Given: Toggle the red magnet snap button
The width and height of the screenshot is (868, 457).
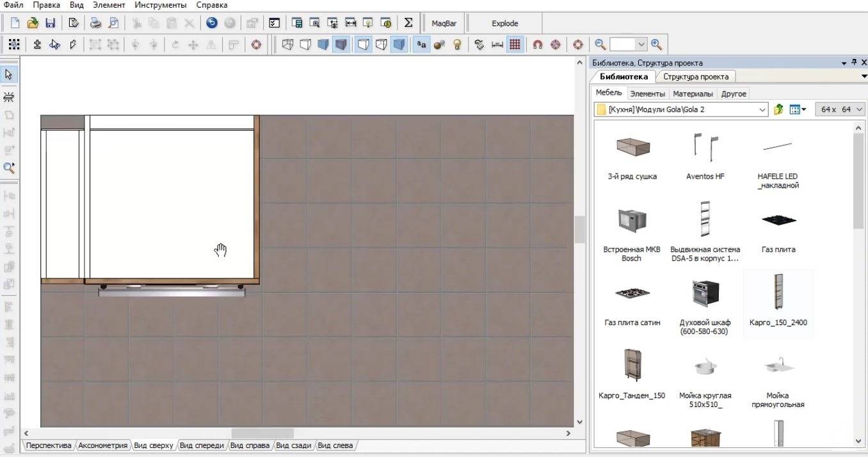Looking at the screenshot, I should [537, 45].
